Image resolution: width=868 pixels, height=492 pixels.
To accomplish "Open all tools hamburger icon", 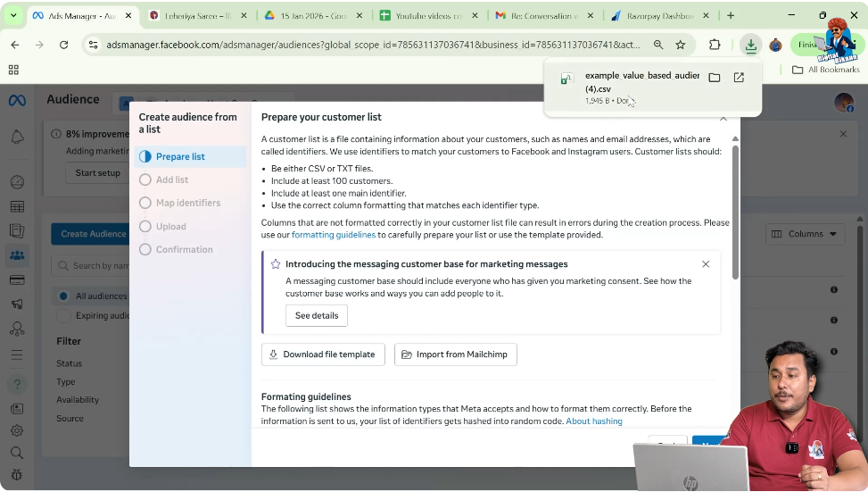I will point(17,354).
